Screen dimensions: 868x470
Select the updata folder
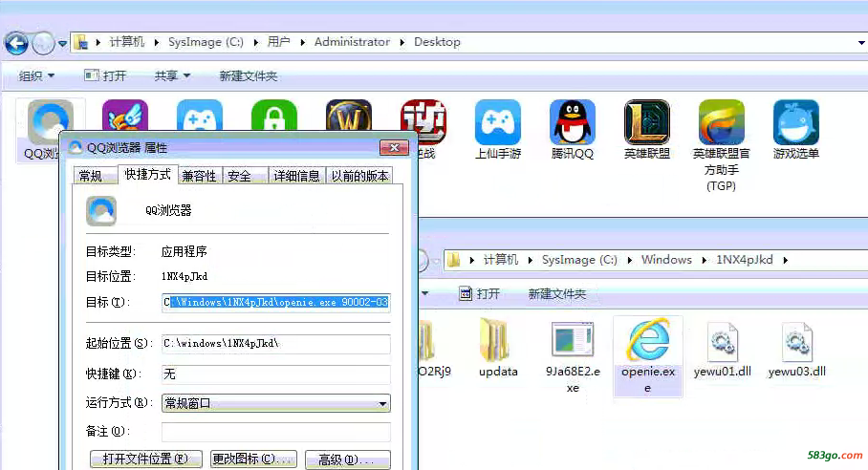pyautogui.click(x=494, y=339)
